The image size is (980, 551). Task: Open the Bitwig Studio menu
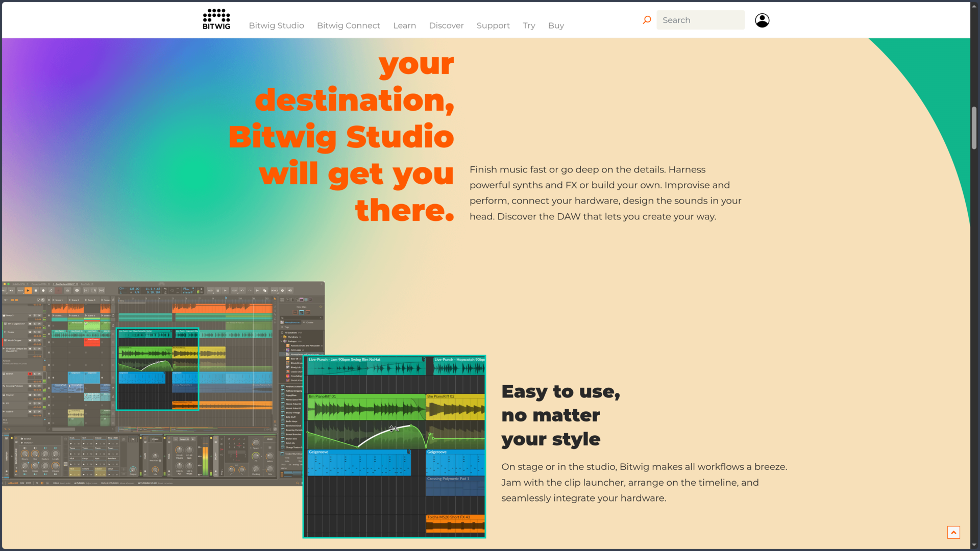tap(276, 26)
